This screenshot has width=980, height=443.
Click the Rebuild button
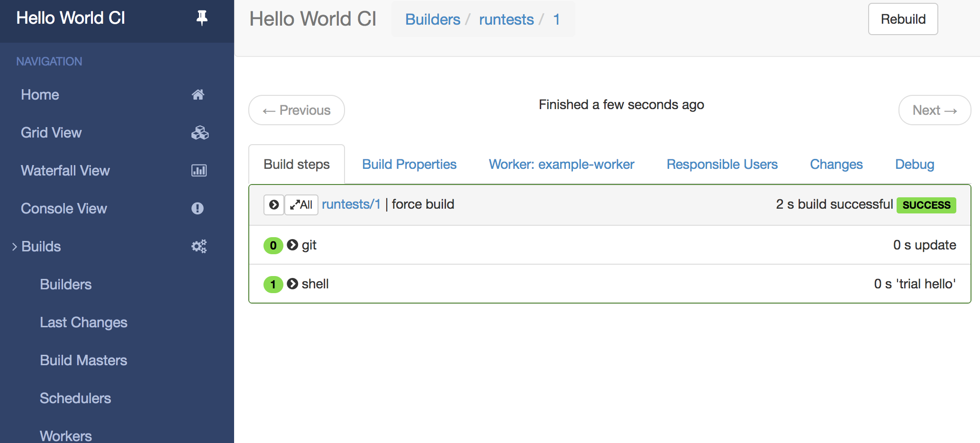coord(902,19)
